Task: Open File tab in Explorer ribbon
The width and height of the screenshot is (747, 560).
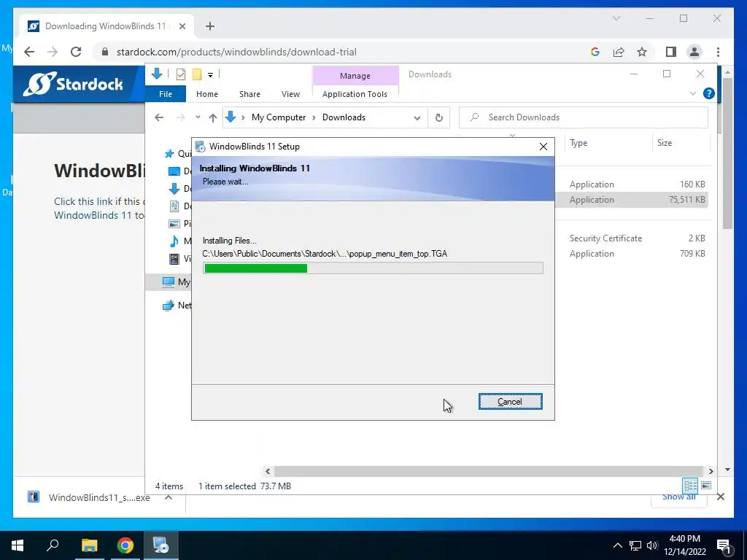Action: click(166, 94)
